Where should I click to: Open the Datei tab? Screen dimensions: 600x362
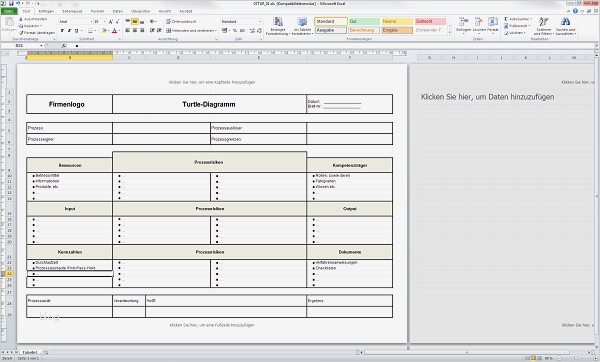tap(9, 11)
